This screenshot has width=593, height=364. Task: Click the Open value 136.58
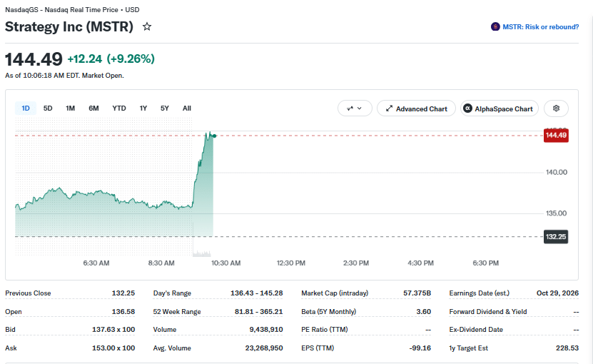pyautogui.click(x=123, y=312)
